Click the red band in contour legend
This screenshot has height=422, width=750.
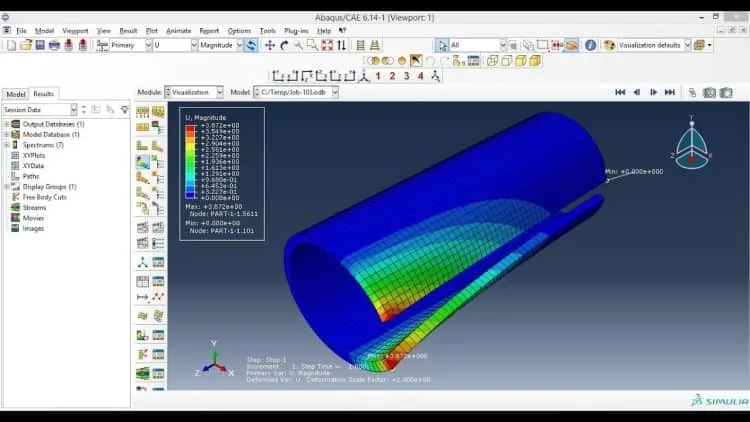190,128
